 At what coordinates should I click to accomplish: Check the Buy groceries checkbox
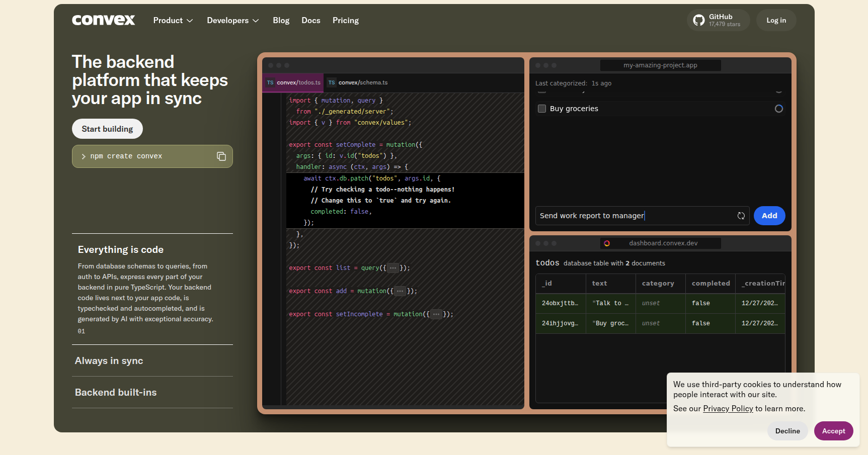point(542,108)
